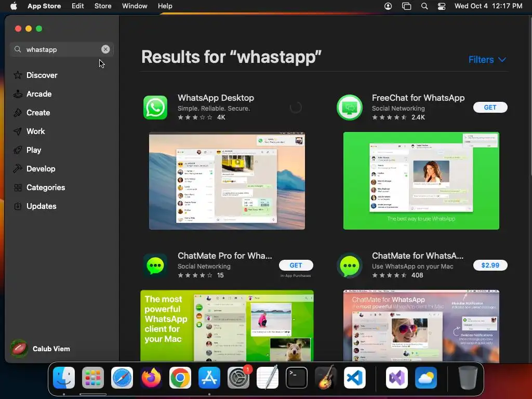The width and height of the screenshot is (532, 399).
Task: Expand the Filters dropdown
Action: point(487,60)
